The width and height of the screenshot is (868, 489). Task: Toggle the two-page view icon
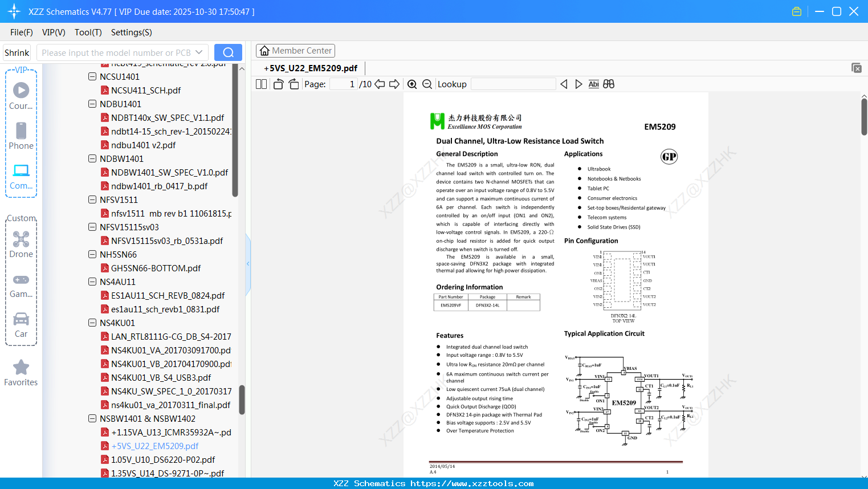(261, 84)
